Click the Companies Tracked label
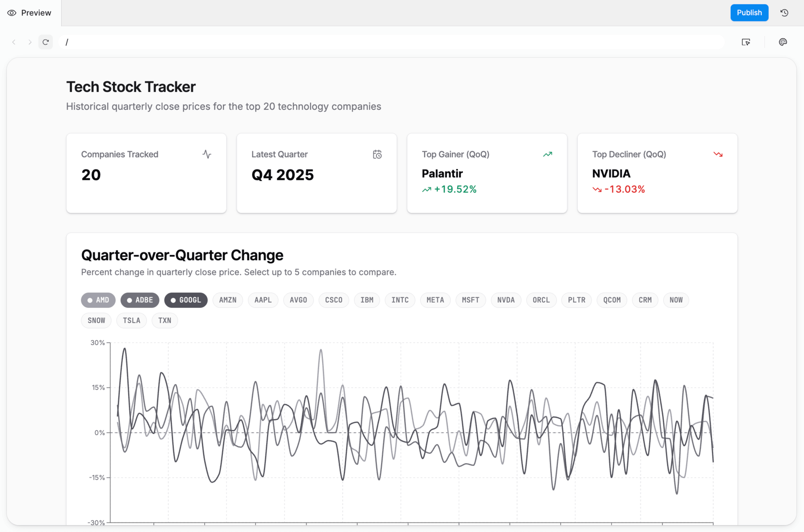 point(120,154)
